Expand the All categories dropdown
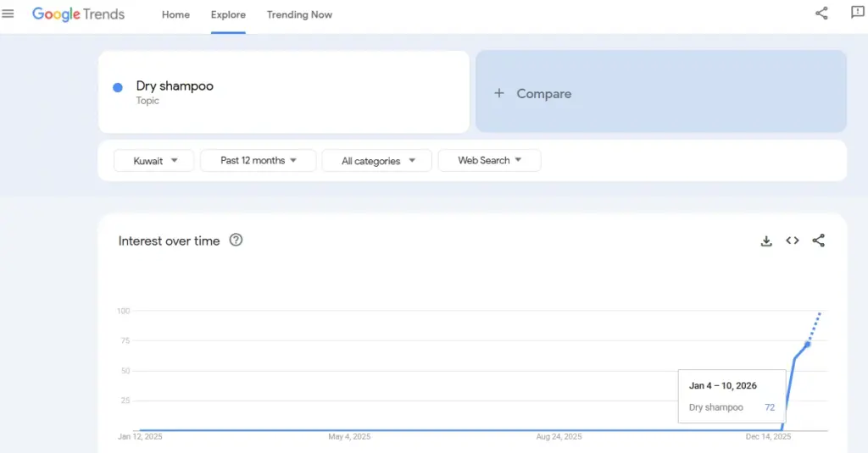The width and height of the screenshot is (868, 453). tap(377, 161)
